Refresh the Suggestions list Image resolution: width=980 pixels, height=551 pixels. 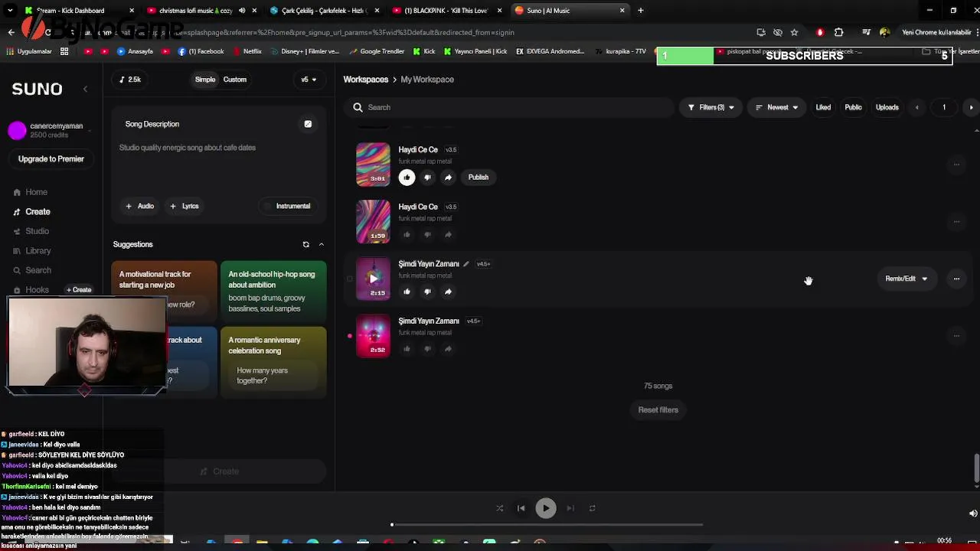pos(305,245)
